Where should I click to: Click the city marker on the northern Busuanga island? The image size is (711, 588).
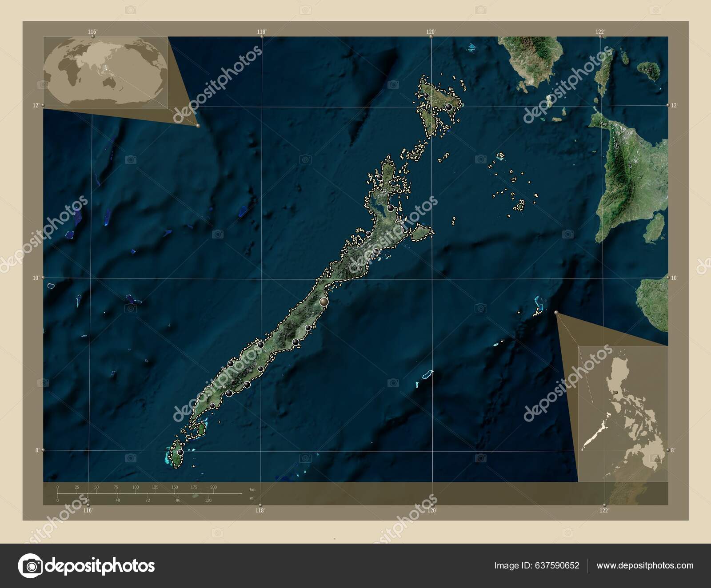point(427,95)
